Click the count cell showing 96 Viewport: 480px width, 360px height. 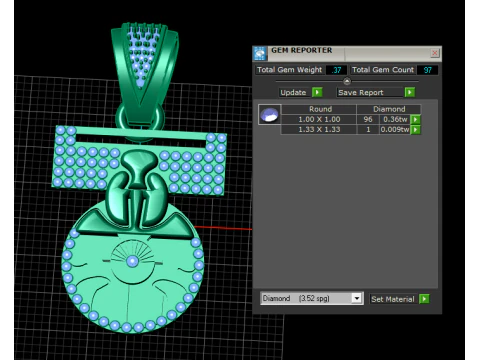(368, 119)
